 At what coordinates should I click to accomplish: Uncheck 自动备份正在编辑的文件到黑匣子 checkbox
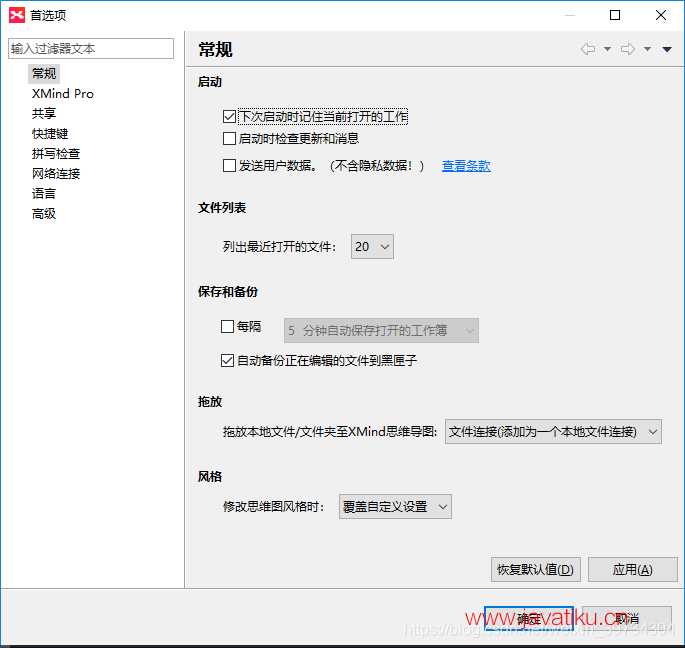[227, 360]
